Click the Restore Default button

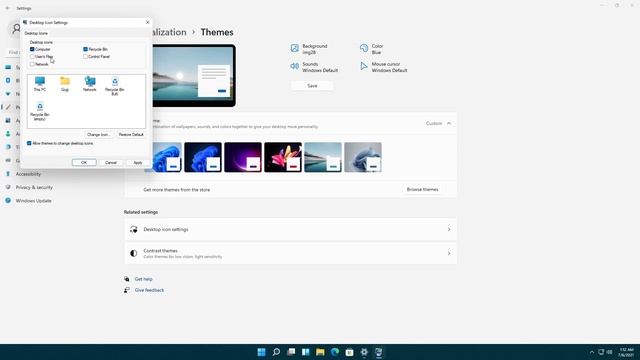coord(131,134)
